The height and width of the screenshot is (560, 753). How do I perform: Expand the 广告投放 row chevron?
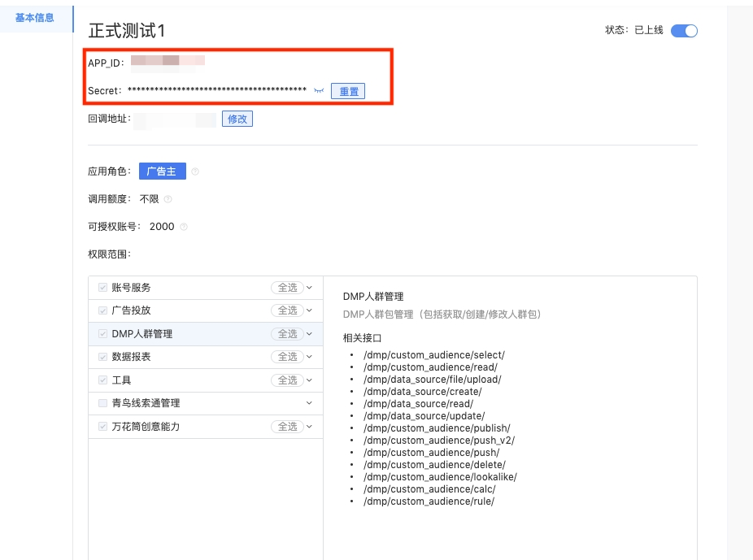(x=309, y=310)
